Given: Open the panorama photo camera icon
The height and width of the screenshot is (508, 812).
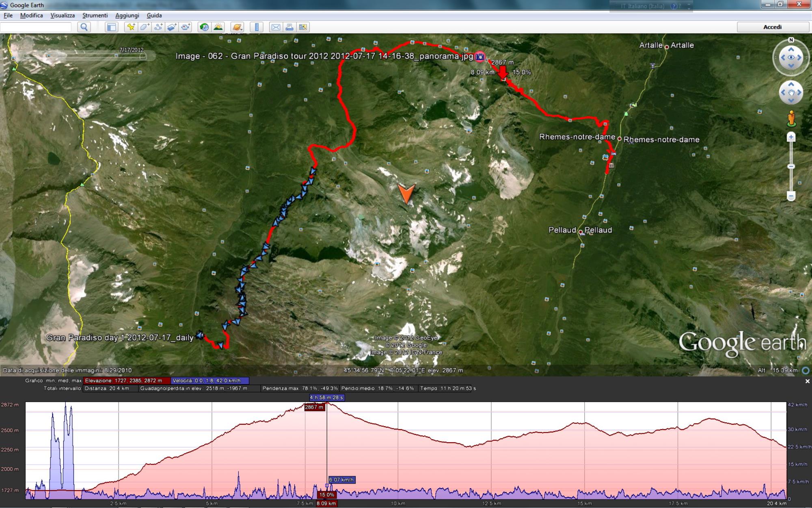Looking at the screenshot, I should (480, 56).
